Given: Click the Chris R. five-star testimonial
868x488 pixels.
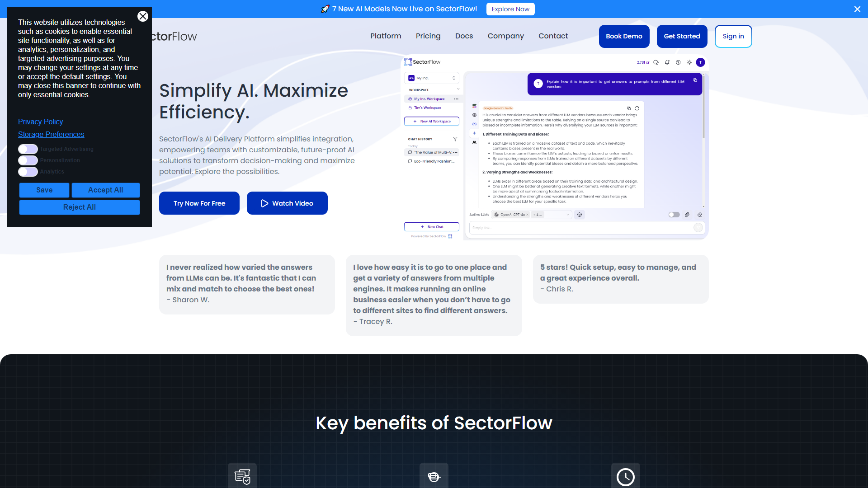Looking at the screenshot, I should click(621, 279).
